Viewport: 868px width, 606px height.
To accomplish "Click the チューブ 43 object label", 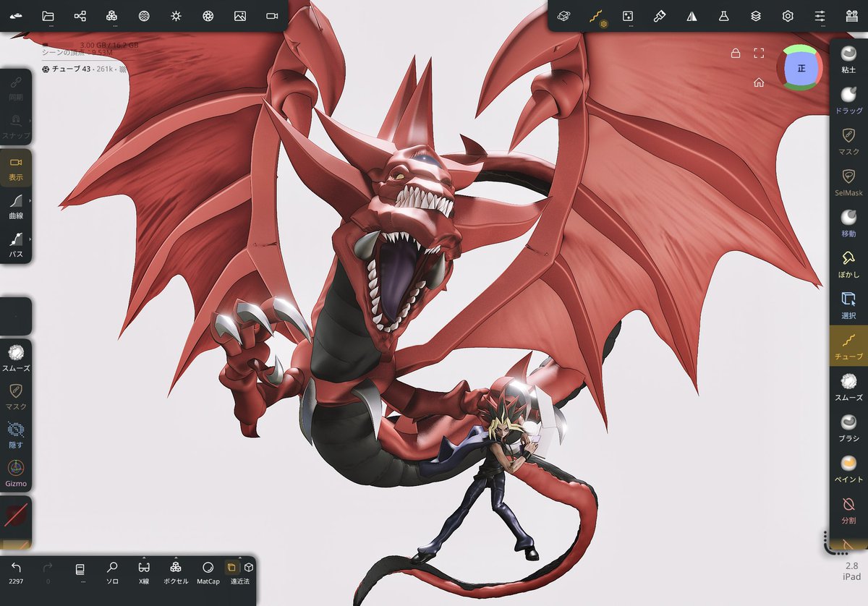I will (x=71, y=69).
